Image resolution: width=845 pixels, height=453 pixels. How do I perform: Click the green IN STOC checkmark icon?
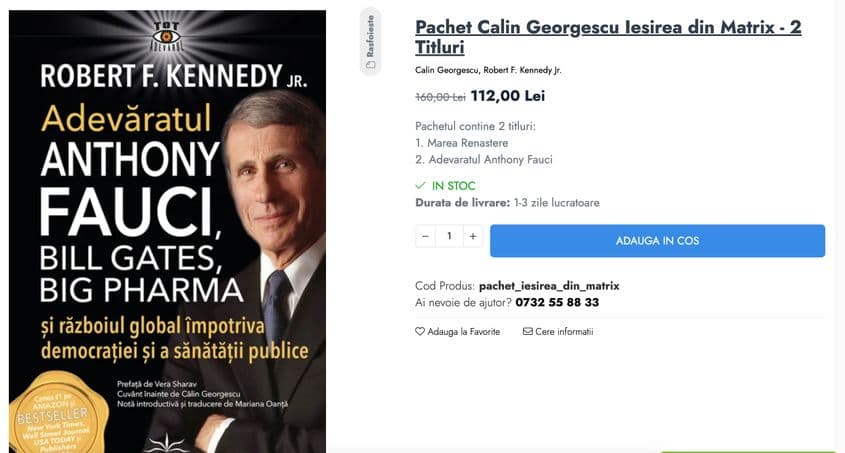pyautogui.click(x=421, y=186)
